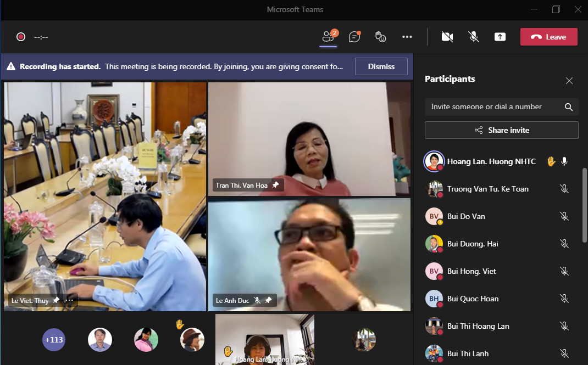
Task: Close the Participants panel
Action: coord(569,81)
